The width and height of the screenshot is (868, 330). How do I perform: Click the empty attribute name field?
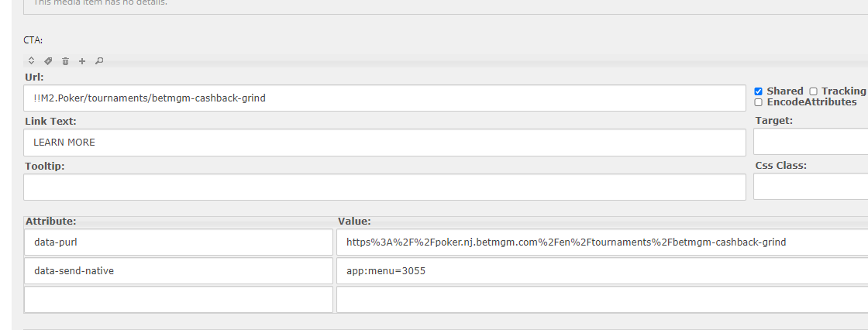(179, 299)
